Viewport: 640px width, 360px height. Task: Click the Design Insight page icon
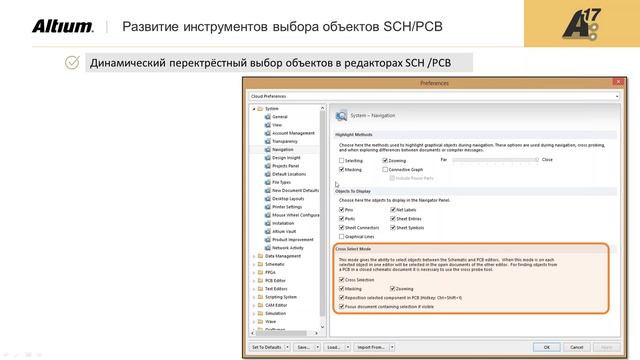pyautogui.click(x=268, y=158)
